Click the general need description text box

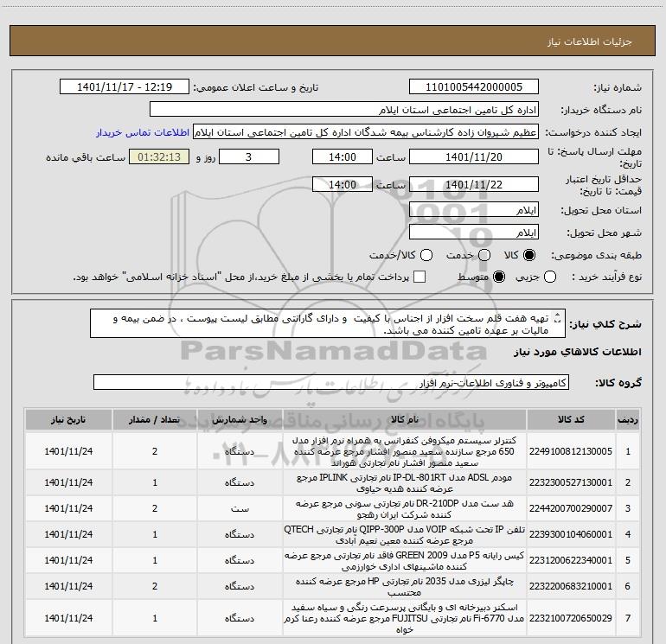tap(328, 324)
